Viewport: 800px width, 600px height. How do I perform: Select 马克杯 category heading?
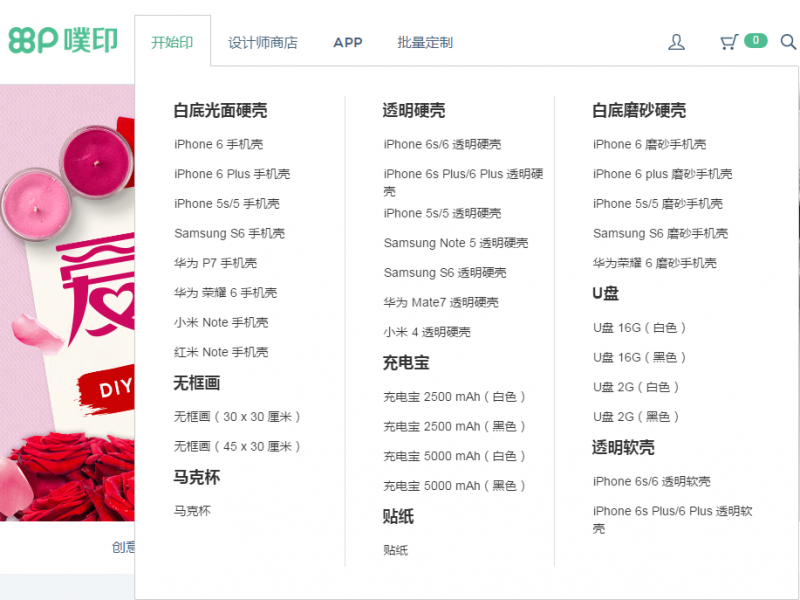[197, 477]
